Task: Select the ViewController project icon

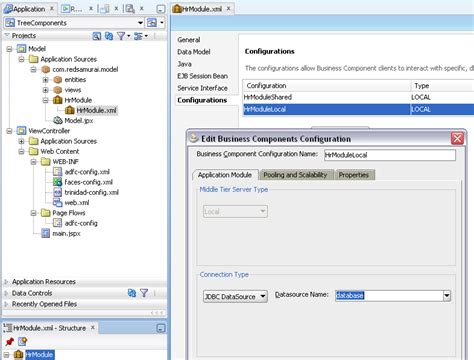Action: 21,131
